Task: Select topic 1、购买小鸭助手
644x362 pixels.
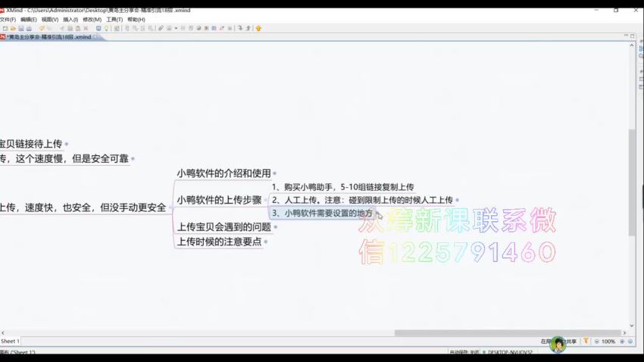Action: click(x=343, y=187)
